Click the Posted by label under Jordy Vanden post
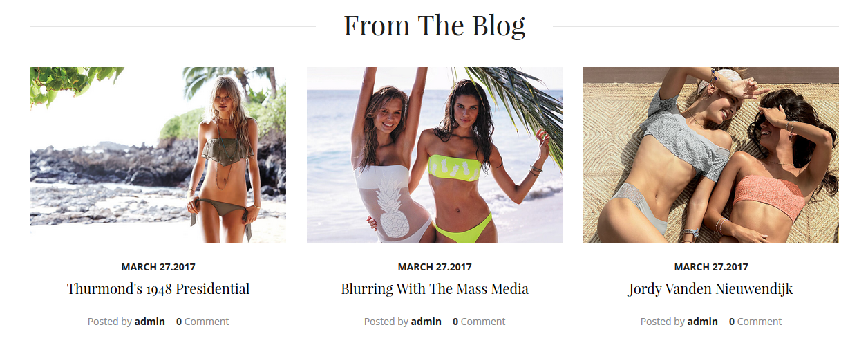 tap(663, 322)
